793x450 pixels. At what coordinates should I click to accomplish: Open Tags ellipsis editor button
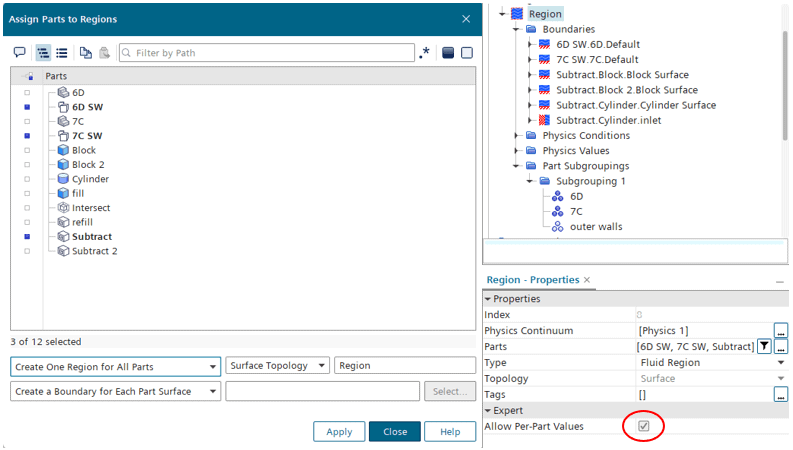[x=781, y=394]
